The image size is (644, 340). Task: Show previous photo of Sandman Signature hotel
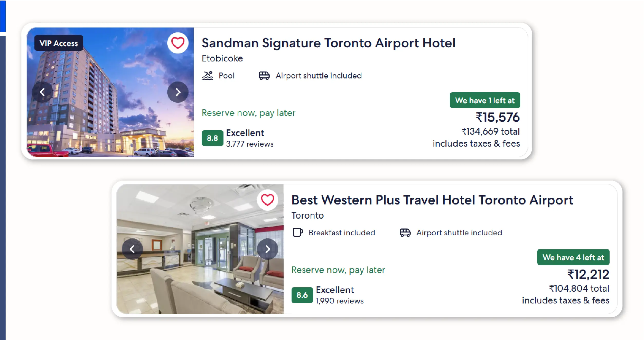coord(42,92)
